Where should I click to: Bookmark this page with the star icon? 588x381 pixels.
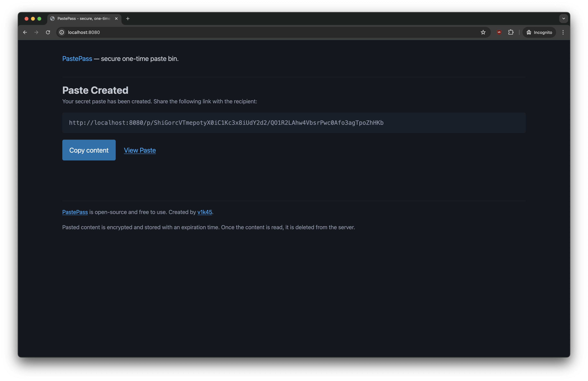[483, 32]
